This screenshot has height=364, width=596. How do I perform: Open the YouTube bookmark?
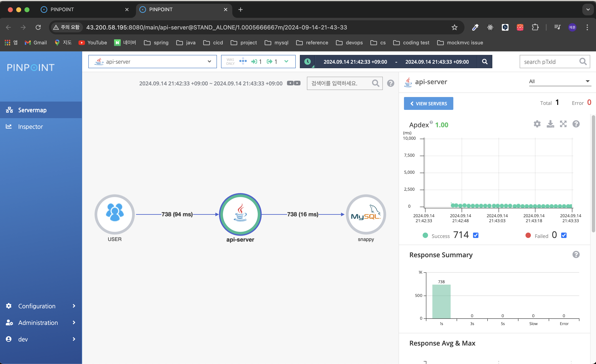[93, 42]
